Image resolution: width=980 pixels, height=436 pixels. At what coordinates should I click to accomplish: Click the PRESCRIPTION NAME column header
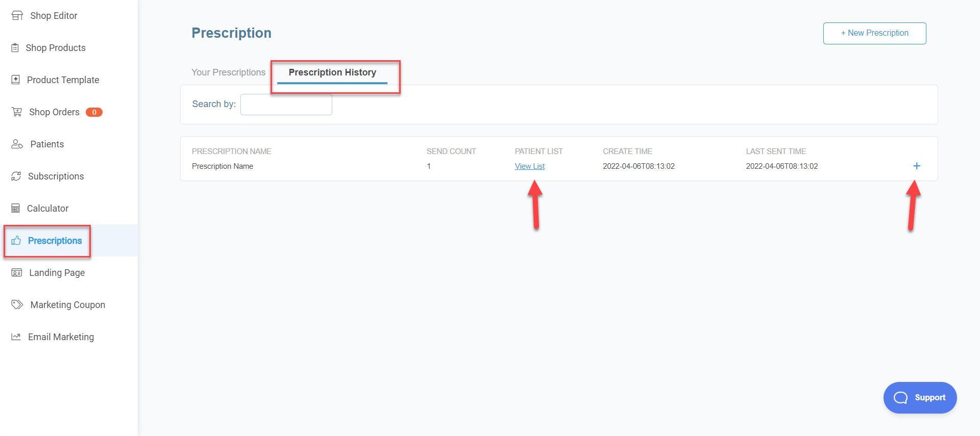point(231,151)
